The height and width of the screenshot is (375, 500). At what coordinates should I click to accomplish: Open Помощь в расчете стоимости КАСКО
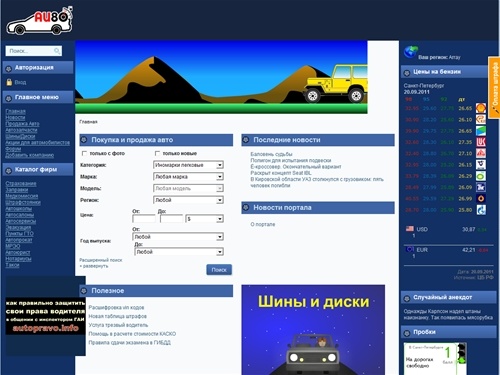(x=132, y=334)
